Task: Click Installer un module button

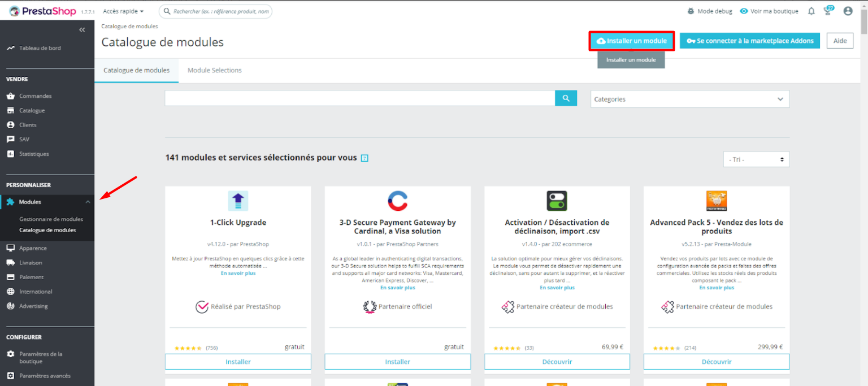Action: pos(631,41)
